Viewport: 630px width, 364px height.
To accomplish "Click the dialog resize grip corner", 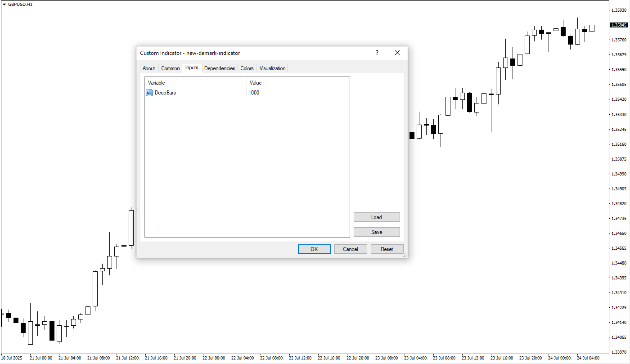I will click(x=405, y=255).
